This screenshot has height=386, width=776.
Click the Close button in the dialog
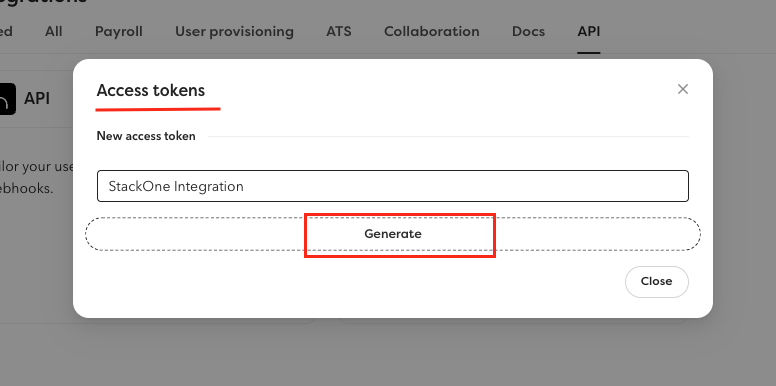[x=656, y=282]
